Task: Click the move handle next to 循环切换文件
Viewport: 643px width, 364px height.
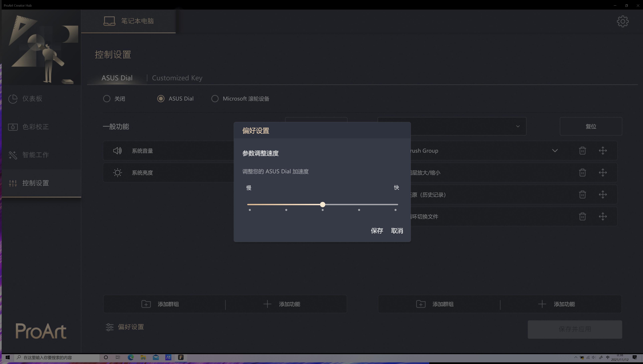Action: [x=603, y=217]
